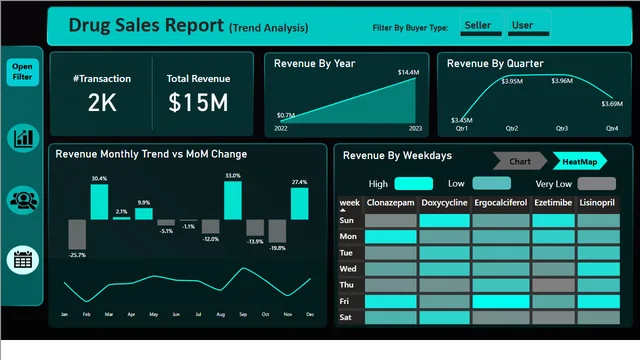Open the bar chart analysis page icon
Screen dimensions: 640x360
pos(23,138)
